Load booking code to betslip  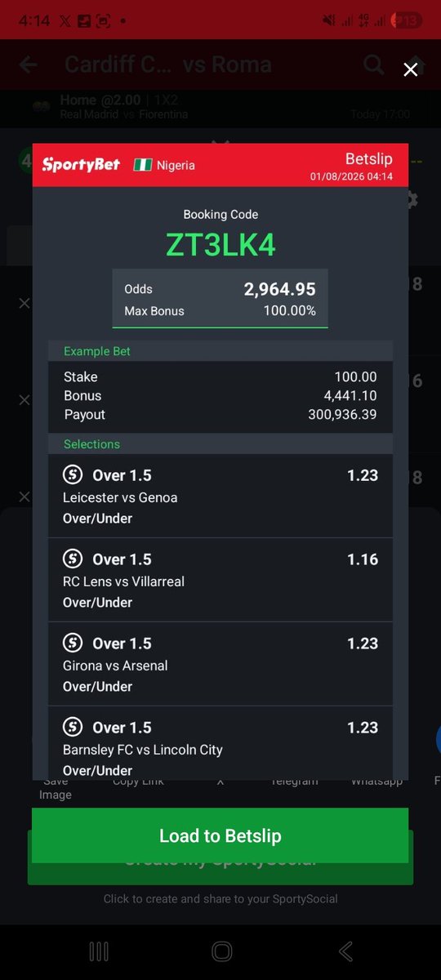[220, 835]
